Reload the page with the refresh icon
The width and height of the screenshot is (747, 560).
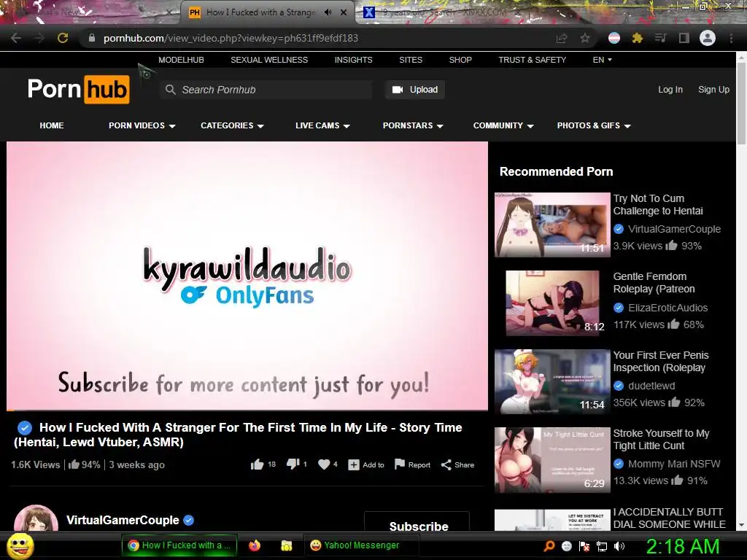(63, 38)
